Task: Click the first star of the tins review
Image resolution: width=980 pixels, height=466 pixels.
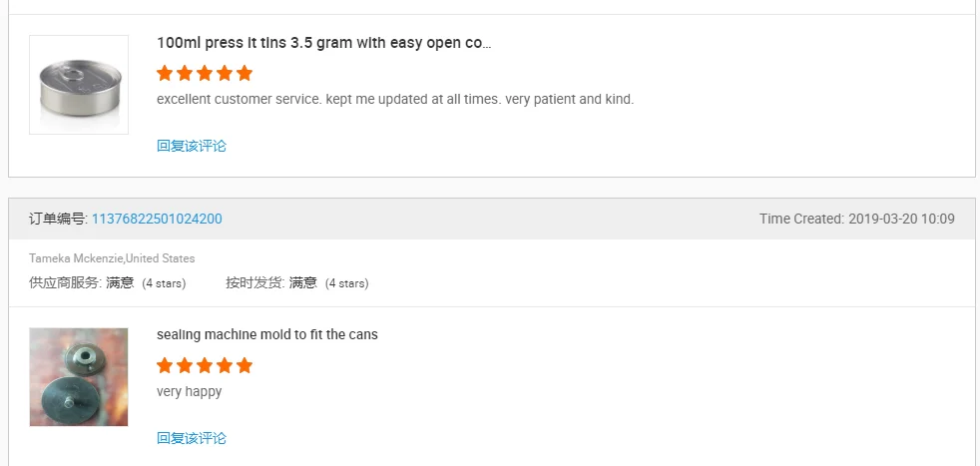Action: tap(165, 73)
